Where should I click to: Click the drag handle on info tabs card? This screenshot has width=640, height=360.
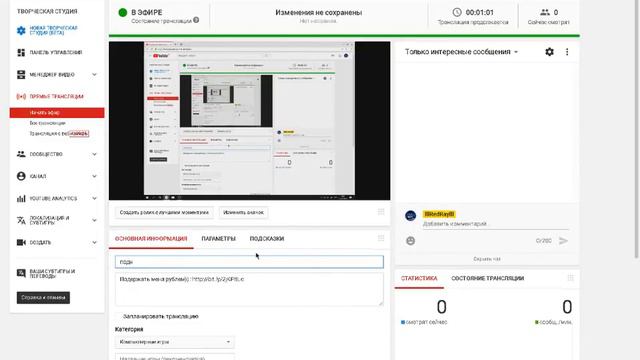tap(381, 238)
